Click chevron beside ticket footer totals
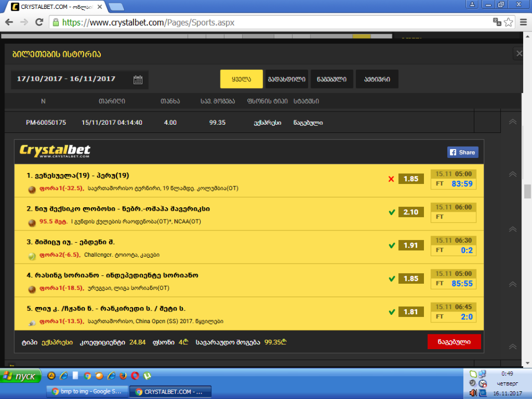 (x=513, y=347)
